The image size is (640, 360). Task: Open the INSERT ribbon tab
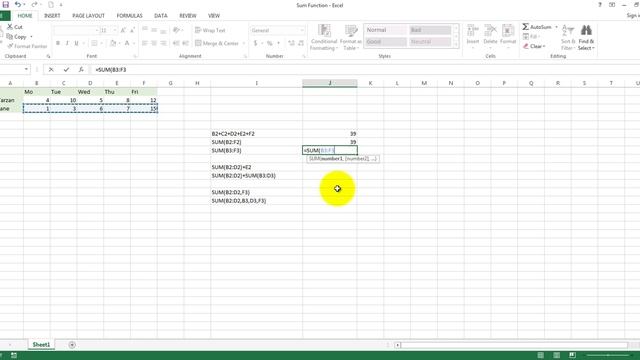click(52, 16)
